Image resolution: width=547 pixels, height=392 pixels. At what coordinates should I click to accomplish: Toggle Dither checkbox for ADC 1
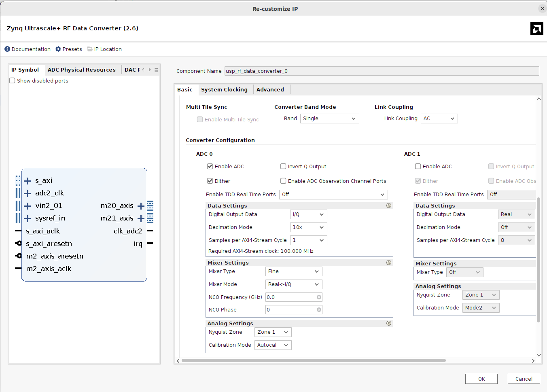point(418,181)
